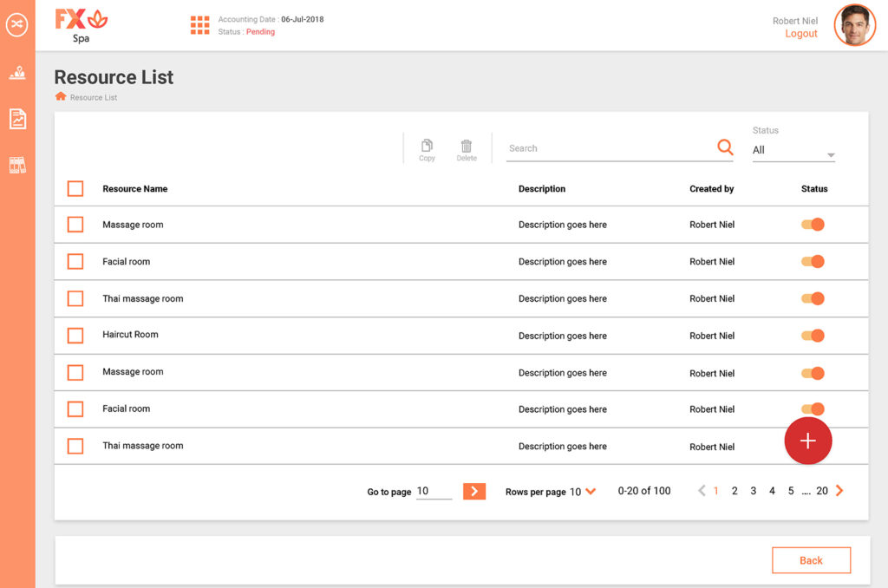Click the Back button
Screen dimensions: 888x588
811,560
